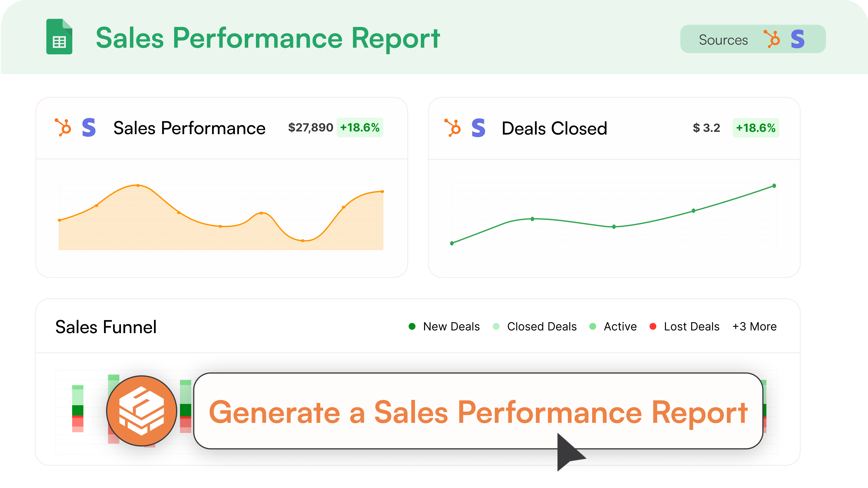Toggle the Closed Deals legend series
The height and width of the screenshot is (488, 868).
point(542,326)
